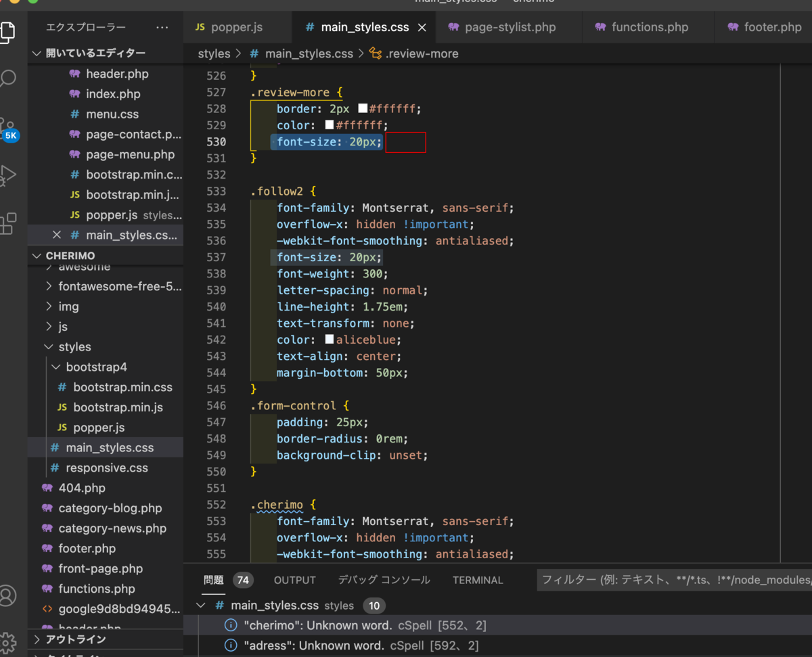Open the OUTPUT panel tab
Viewport: 812px width, 657px height.
(x=295, y=580)
